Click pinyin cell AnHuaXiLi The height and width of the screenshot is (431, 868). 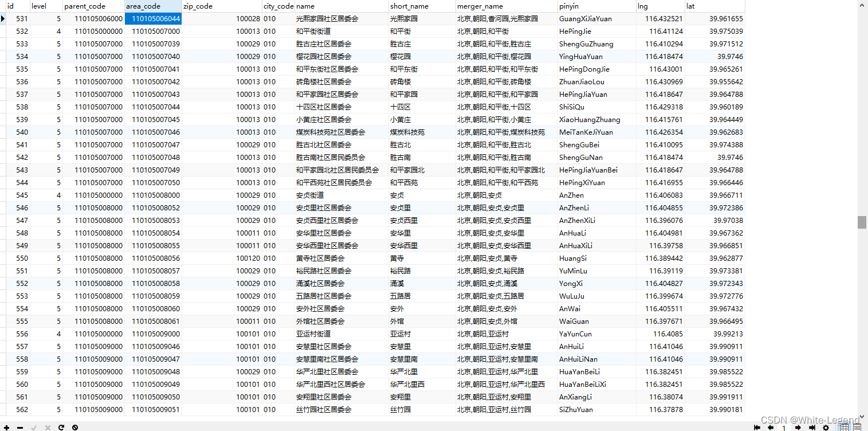pyautogui.click(x=597, y=246)
